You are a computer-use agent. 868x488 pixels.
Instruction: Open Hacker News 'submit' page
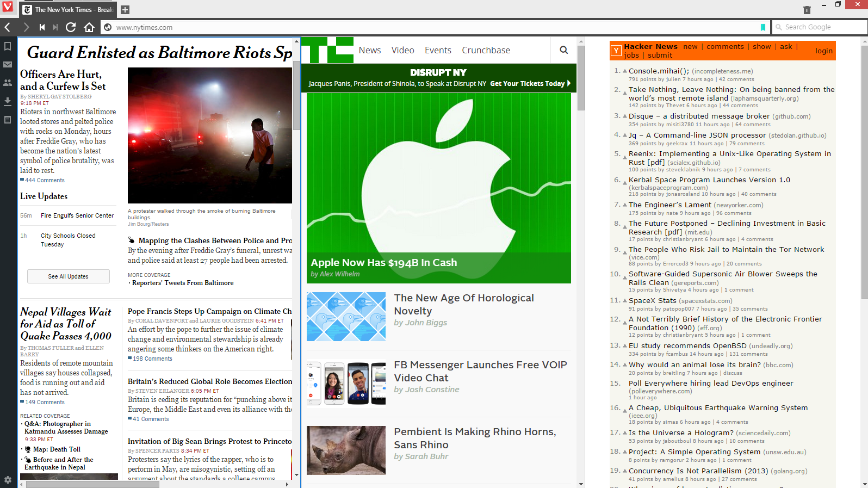click(660, 55)
